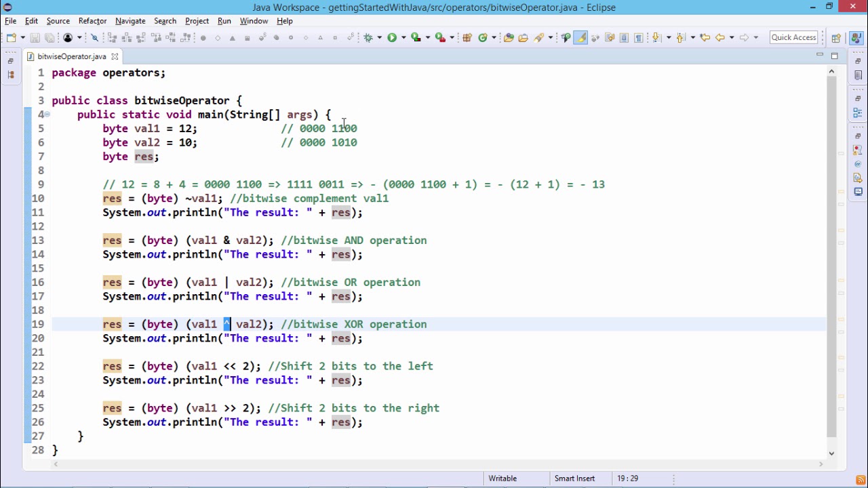Open the File menu

[11, 21]
